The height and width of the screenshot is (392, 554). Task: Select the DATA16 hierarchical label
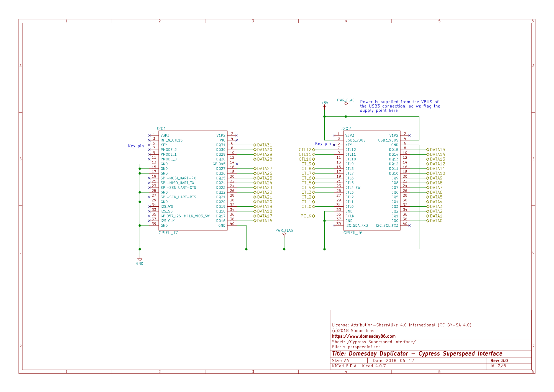264,221
